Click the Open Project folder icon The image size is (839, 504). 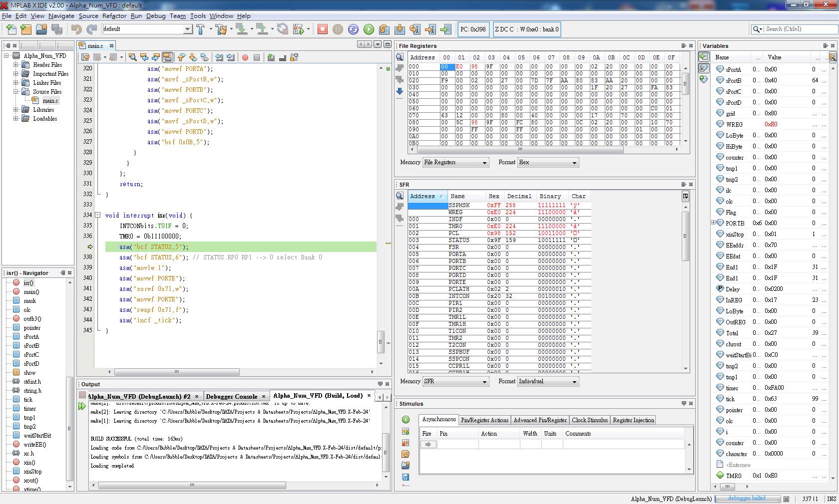pyautogui.click(x=41, y=29)
